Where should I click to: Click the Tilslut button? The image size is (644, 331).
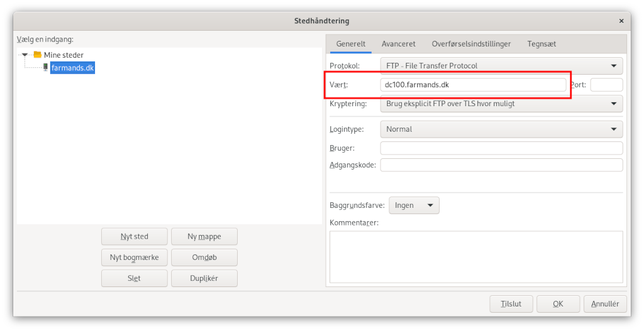511,304
